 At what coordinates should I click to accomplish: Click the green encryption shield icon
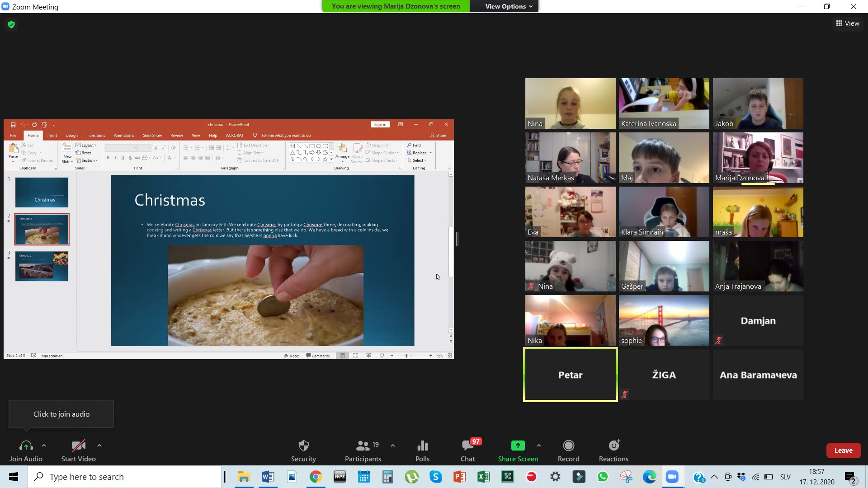pos(11,24)
